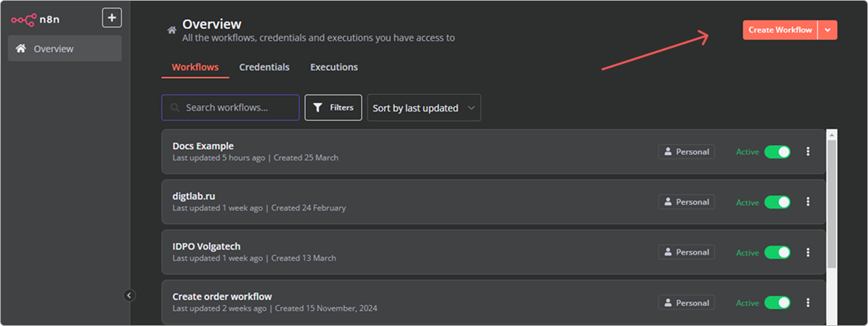Click text 'Last updated 1 week ago | Created 24 February'
868x326 pixels.
[259, 208]
